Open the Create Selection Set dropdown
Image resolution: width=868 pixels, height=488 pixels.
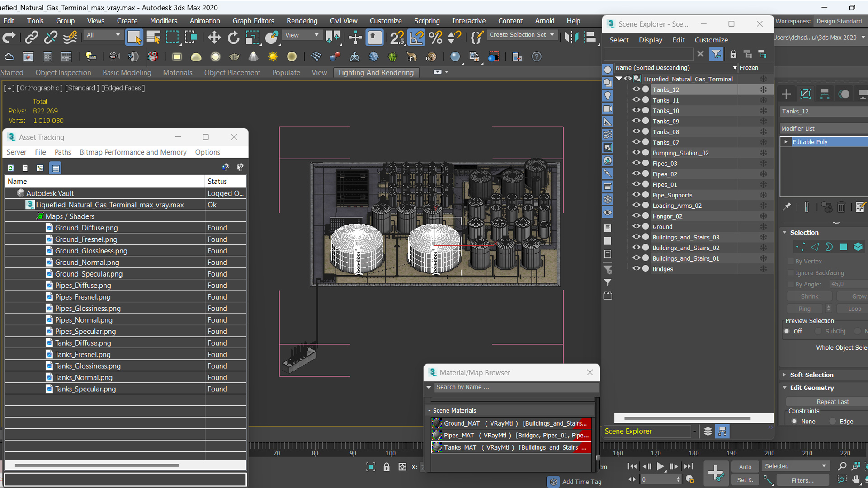(522, 35)
